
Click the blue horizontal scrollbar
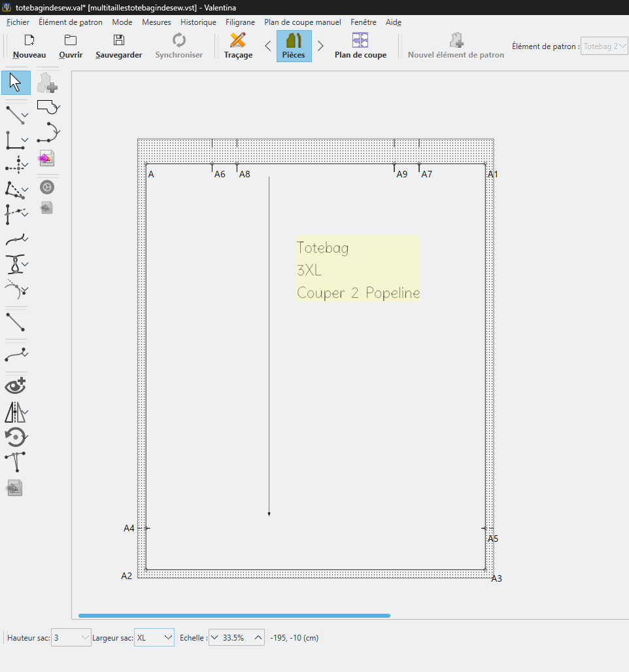tap(234, 616)
